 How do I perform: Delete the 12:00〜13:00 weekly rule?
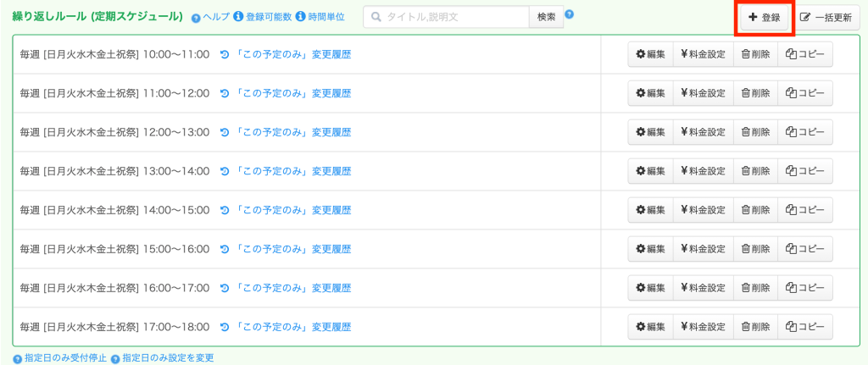coord(755,132)
